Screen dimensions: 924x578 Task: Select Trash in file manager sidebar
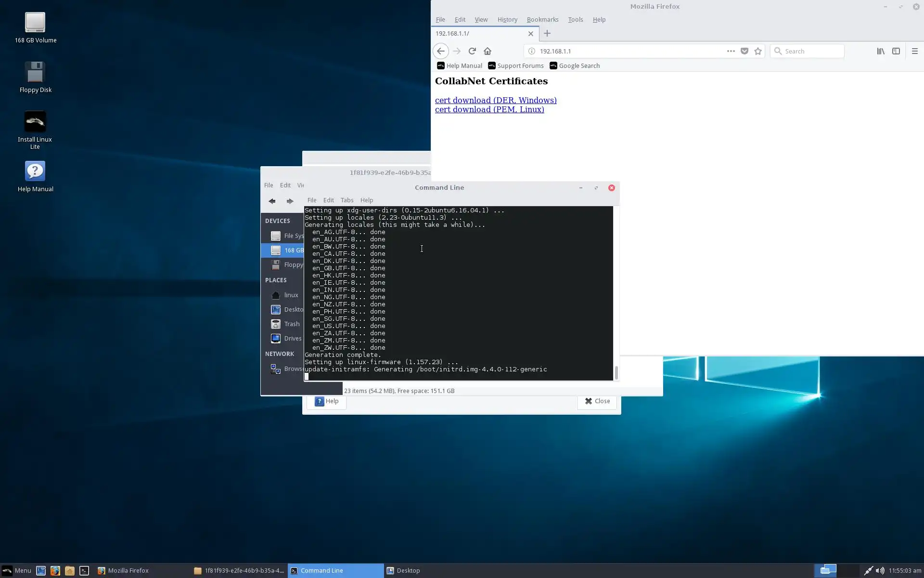coord(291,324)
